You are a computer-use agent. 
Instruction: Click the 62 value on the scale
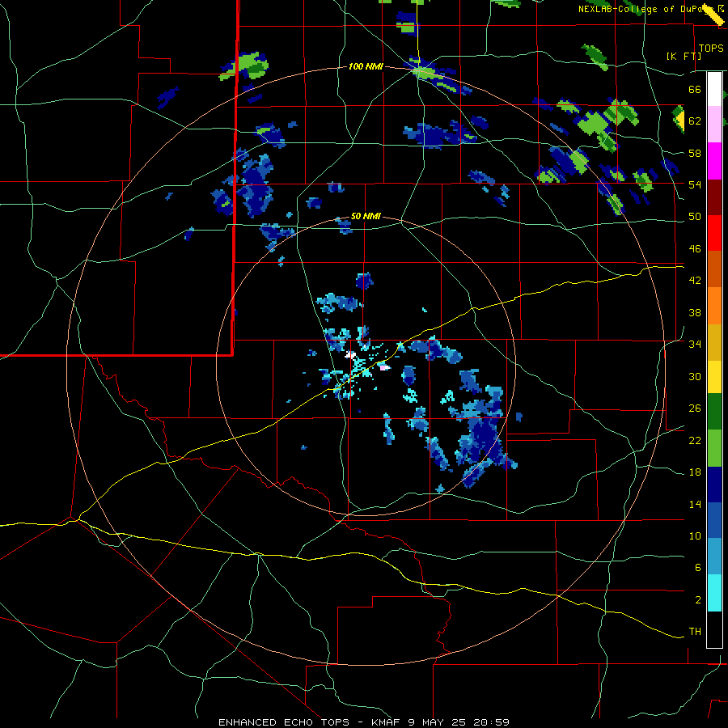point(695,121)
